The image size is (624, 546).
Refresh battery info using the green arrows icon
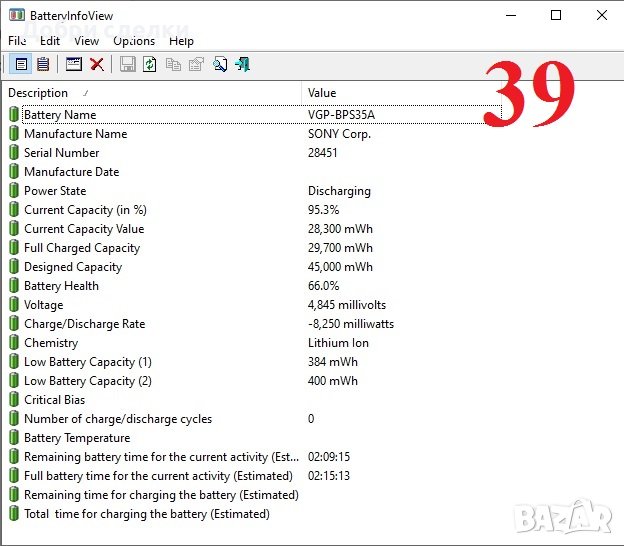click(x=150, y=64)
